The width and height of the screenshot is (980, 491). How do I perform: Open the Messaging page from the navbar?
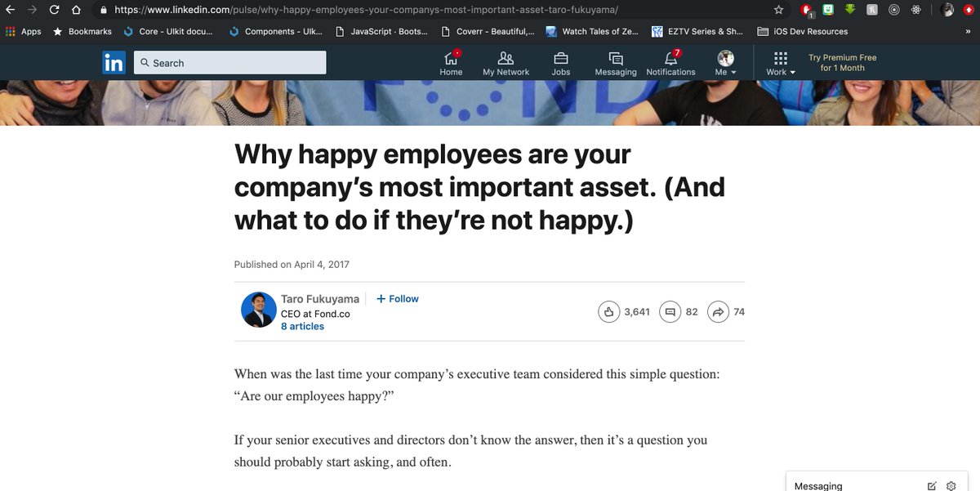click(x=616, y=63)
